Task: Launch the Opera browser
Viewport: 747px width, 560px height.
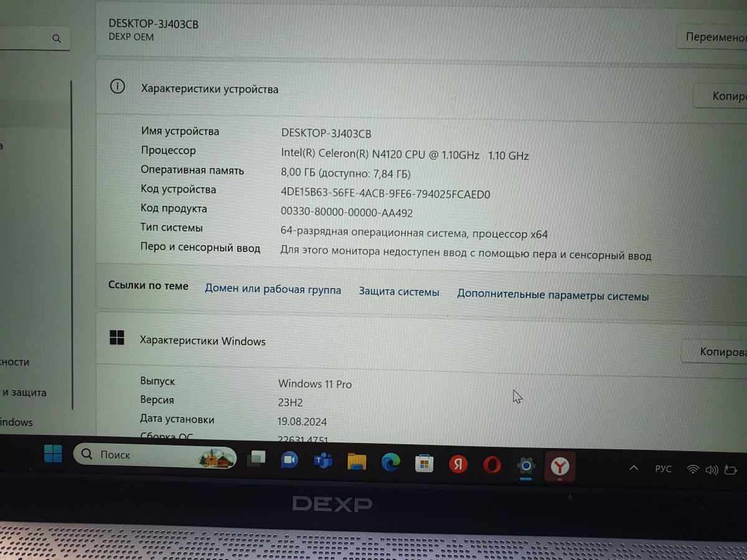Action: (492, 465)
